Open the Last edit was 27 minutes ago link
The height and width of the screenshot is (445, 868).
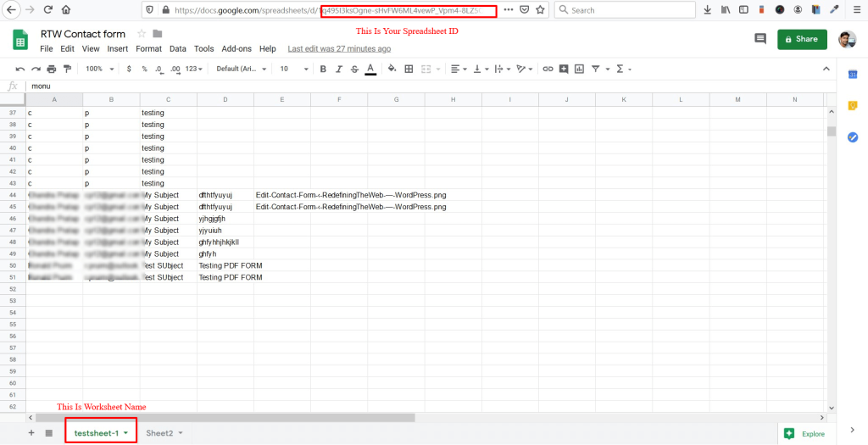pyautogui.click(x=339, y=48)
